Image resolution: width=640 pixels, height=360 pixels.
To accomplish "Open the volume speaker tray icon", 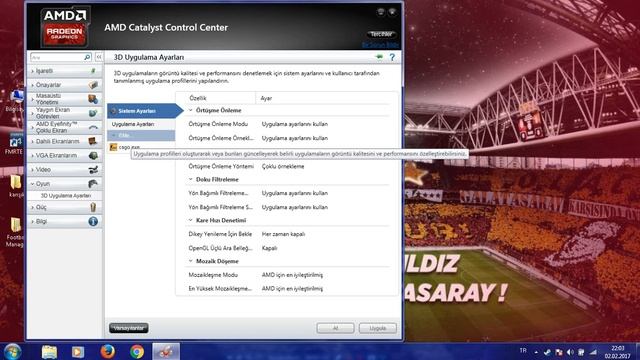I will [570, 352].
